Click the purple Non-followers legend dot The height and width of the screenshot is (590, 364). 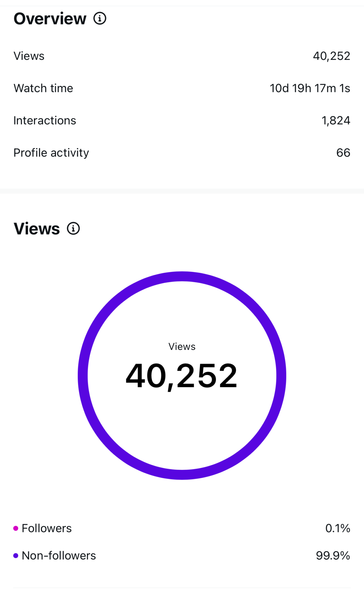tap(16, 556)
